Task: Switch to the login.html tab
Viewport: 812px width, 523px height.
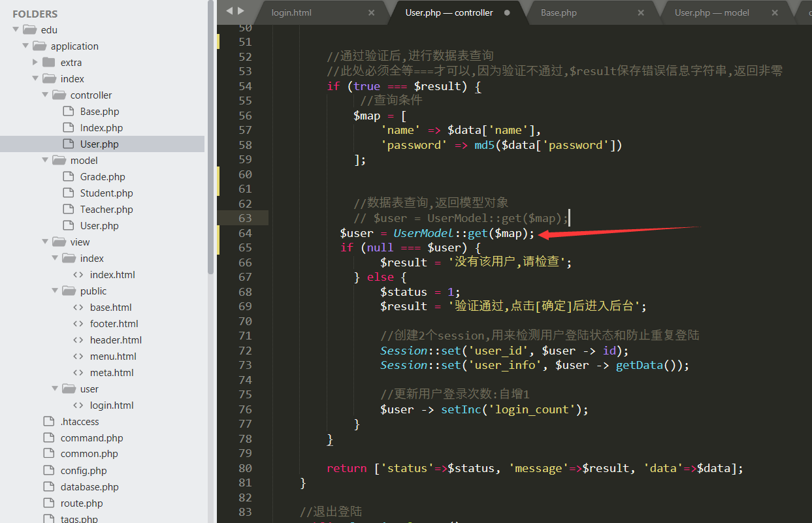Action: click(291, 12)
